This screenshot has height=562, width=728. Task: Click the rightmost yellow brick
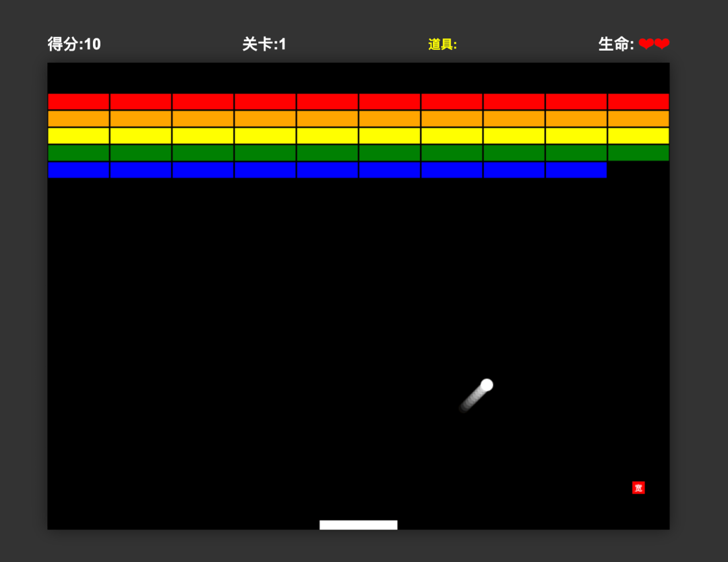click(638, 136)
